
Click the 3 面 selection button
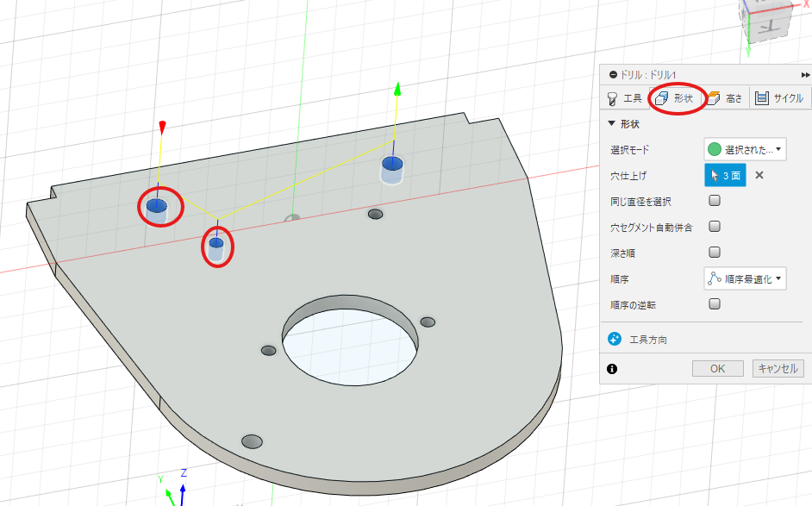coord(725,175)
